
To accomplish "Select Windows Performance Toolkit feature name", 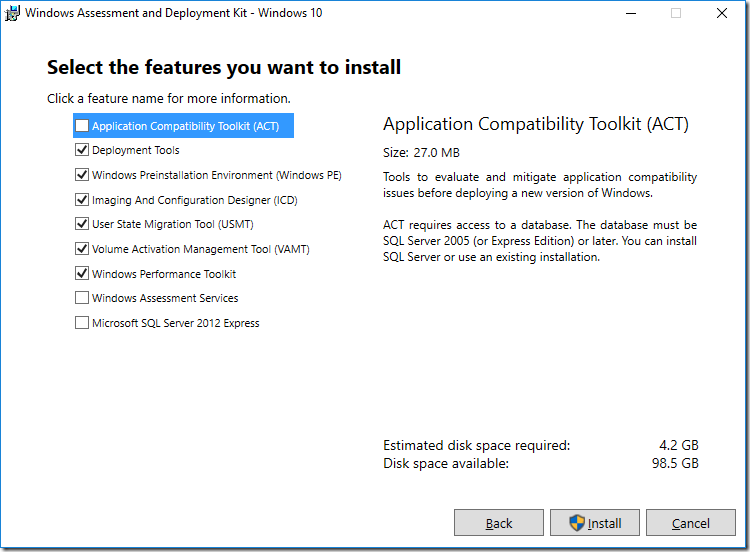I will [x=164, y=274].
